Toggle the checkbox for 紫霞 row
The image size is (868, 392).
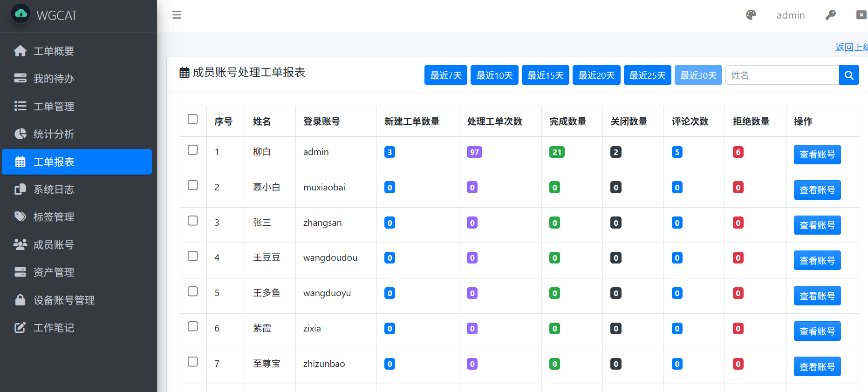click(193, 326)
